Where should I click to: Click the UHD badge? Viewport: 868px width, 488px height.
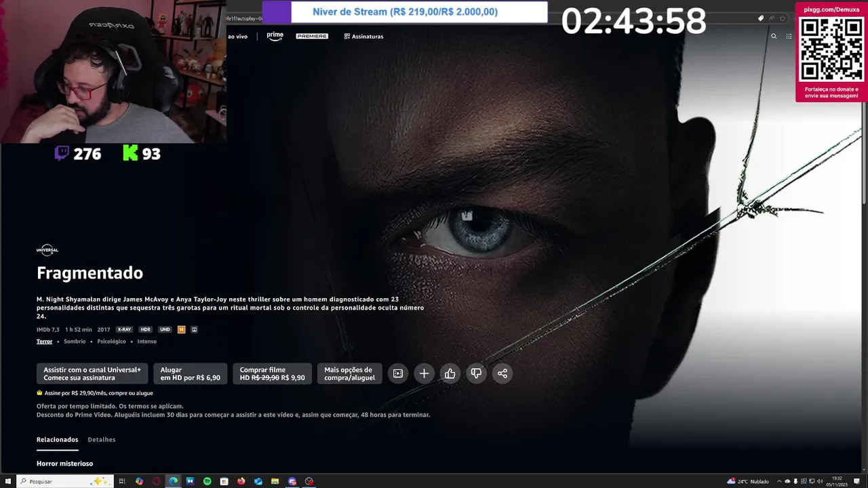pos(165,329)
